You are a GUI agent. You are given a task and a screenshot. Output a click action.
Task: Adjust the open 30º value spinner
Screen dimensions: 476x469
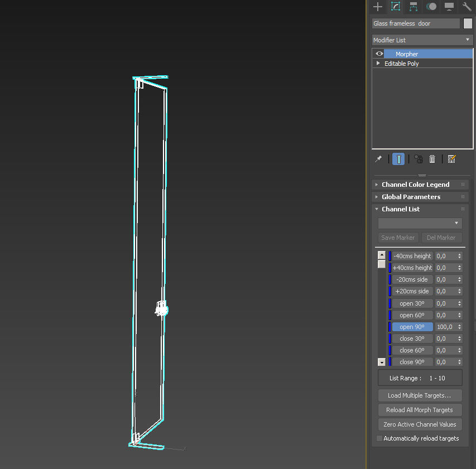click(459, 303)
